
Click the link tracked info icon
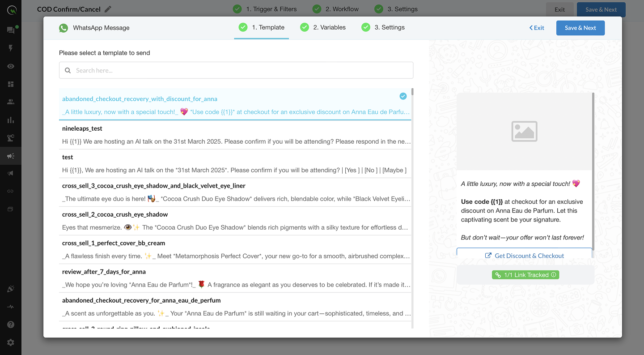pyautogui.click(x=554, y=275)
